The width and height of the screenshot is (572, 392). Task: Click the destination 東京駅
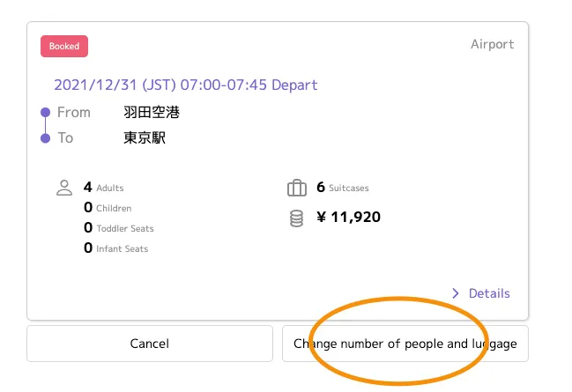pos(145,138)
